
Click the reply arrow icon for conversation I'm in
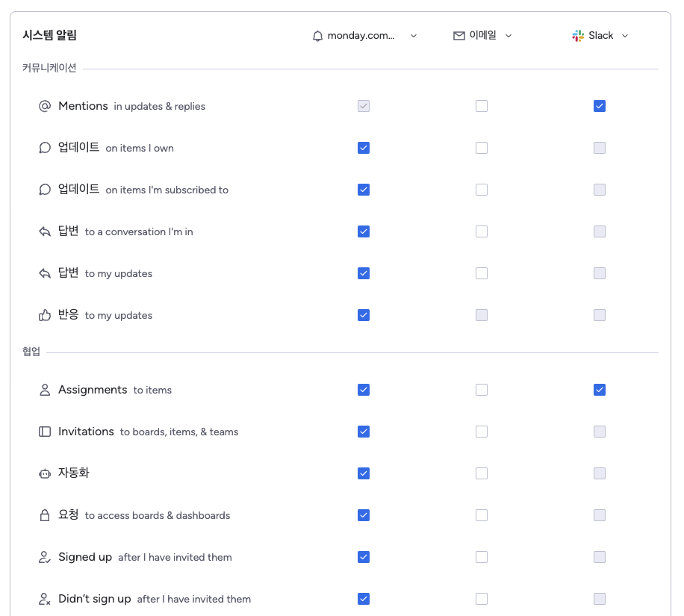coord(45,231)
